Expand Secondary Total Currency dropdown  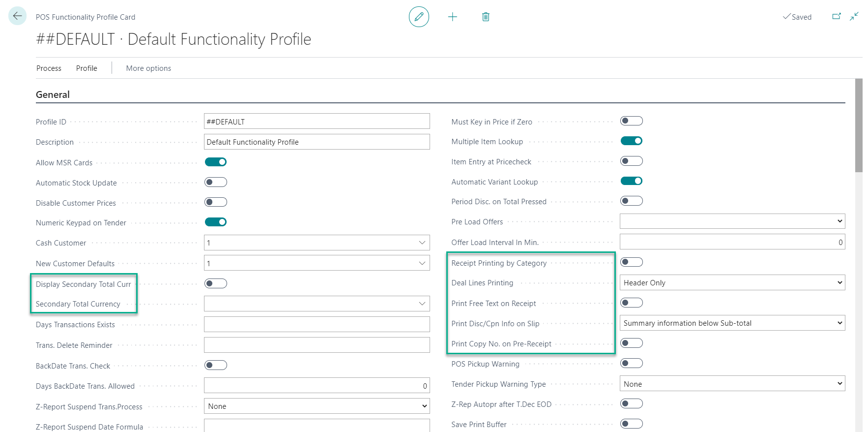point(422,304)
